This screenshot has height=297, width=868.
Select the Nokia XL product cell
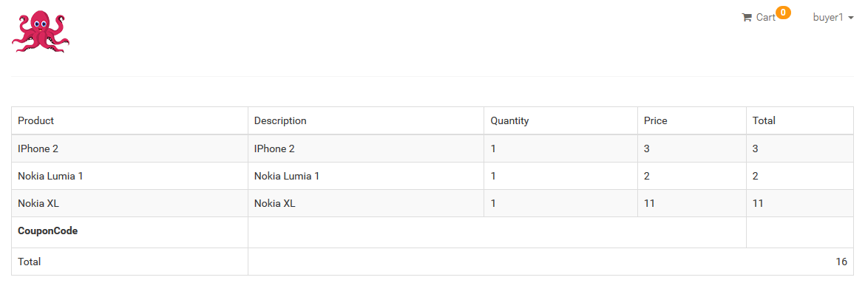[x=38, y=203]
